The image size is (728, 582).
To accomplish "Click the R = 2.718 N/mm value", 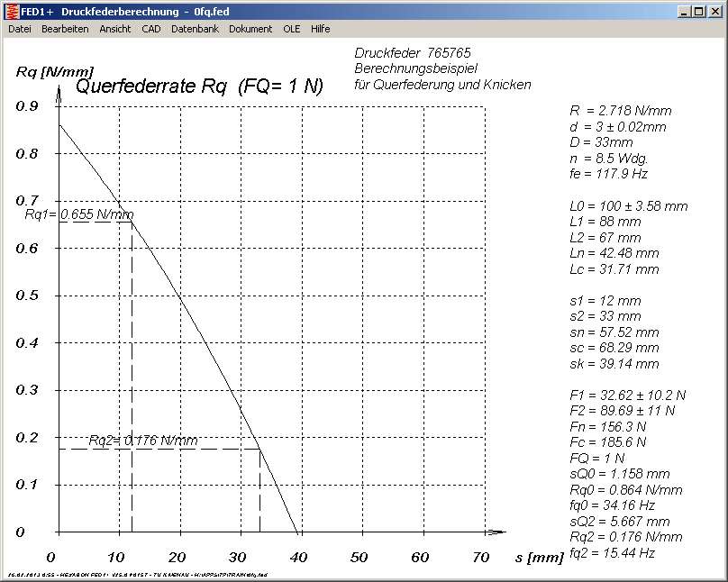I will (x=620, y=111).
